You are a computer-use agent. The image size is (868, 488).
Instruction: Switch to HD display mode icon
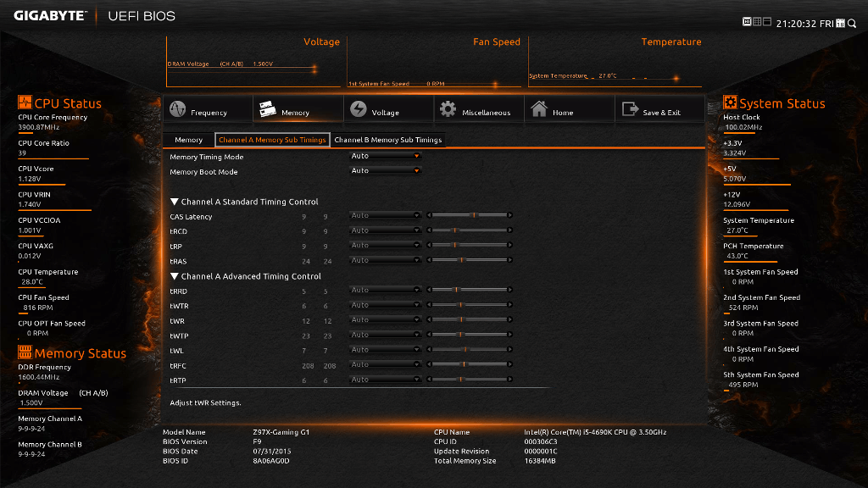click(x=747, y=22)
